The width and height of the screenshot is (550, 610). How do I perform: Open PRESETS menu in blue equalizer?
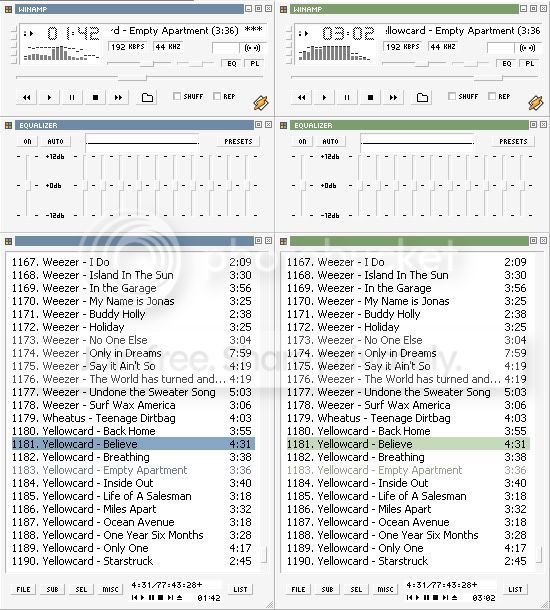coord(238,141)
